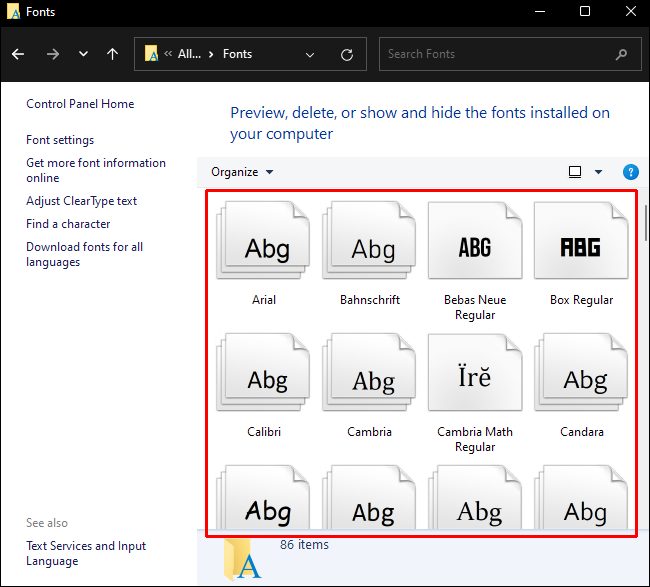
Task: Navigate back with the back arrow
Action: click(19, 54)
